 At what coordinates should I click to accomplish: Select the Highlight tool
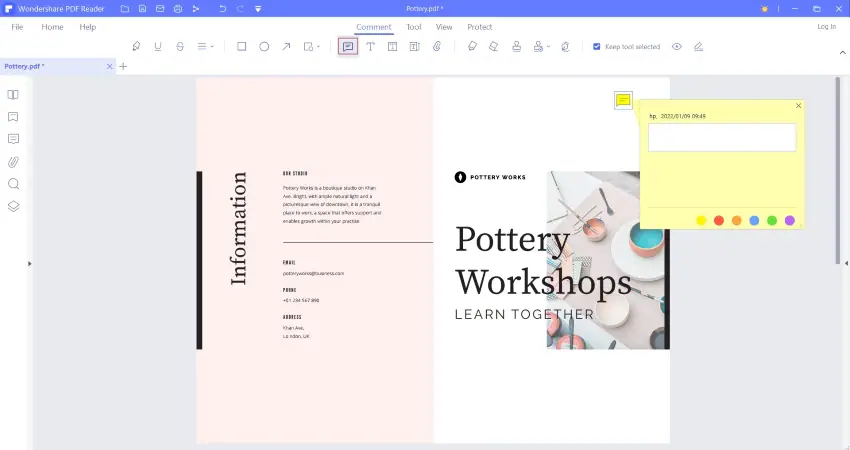[136, 47]
